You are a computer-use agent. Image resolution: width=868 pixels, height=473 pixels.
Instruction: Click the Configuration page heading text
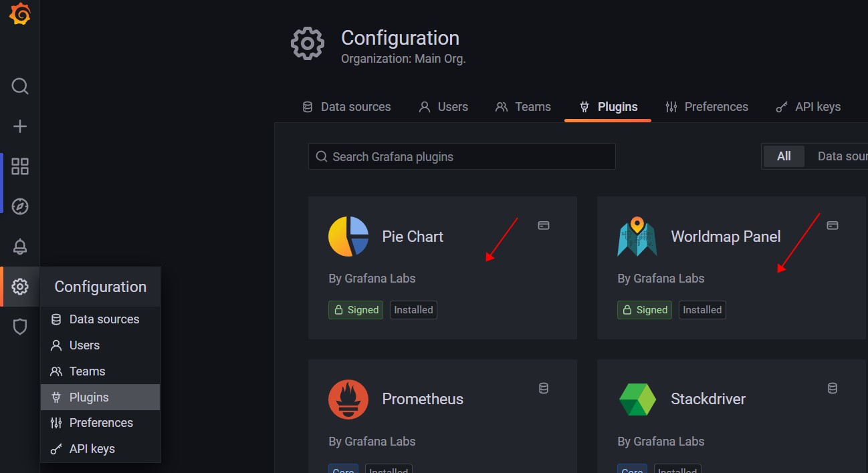[400, 37]
